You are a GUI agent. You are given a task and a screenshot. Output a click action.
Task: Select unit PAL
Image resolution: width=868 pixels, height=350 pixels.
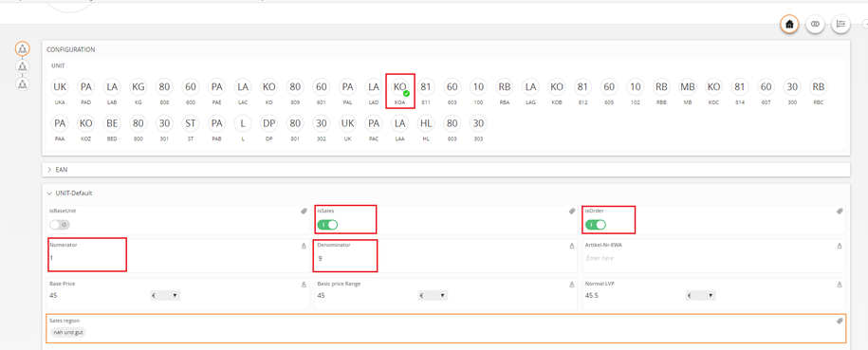click(347, 87)
